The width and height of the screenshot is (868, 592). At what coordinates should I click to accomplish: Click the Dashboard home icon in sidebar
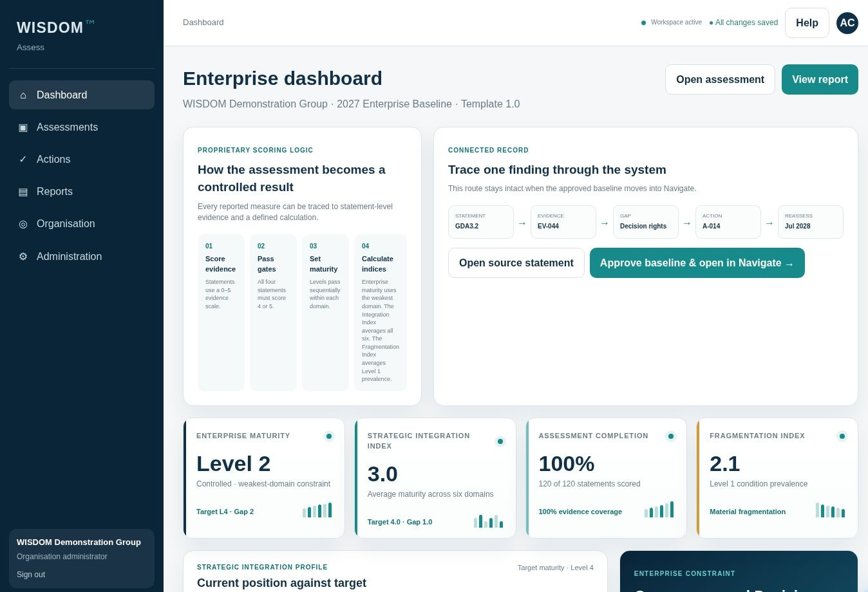click(23, 95)
